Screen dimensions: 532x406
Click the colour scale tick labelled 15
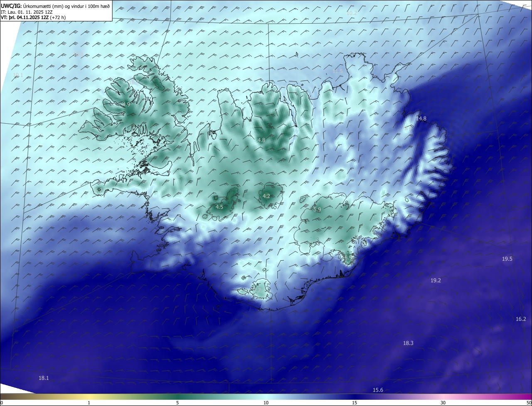(x=355, y=403)
